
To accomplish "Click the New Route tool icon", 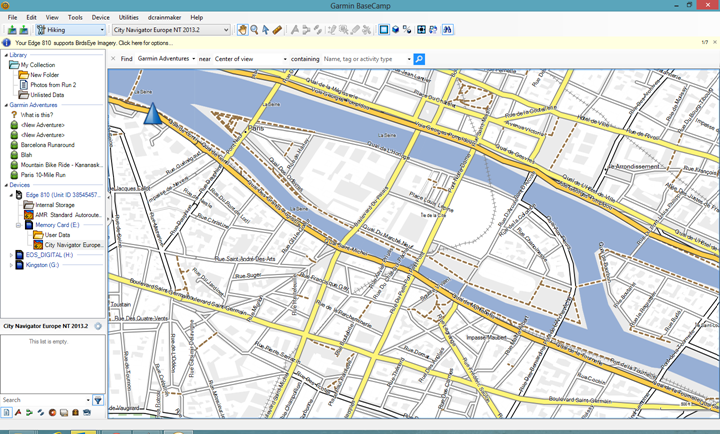I will pos(306,30).
